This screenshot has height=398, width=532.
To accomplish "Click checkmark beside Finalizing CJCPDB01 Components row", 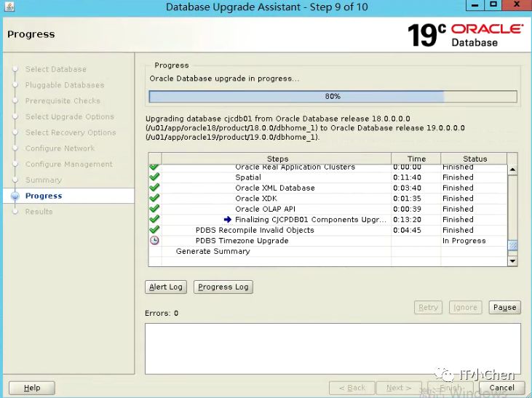I will point(154,219).
